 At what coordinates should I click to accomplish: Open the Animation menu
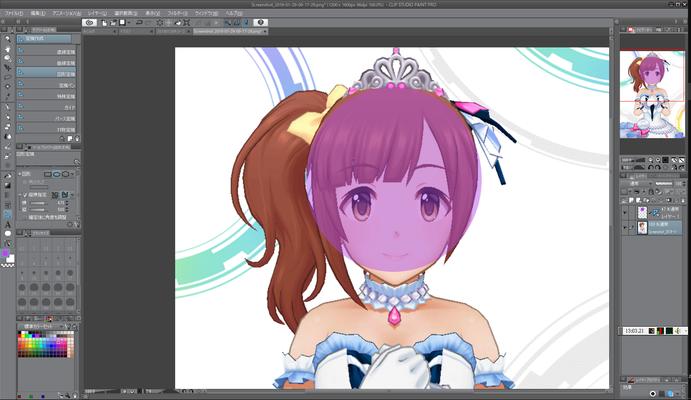(67, 13)
